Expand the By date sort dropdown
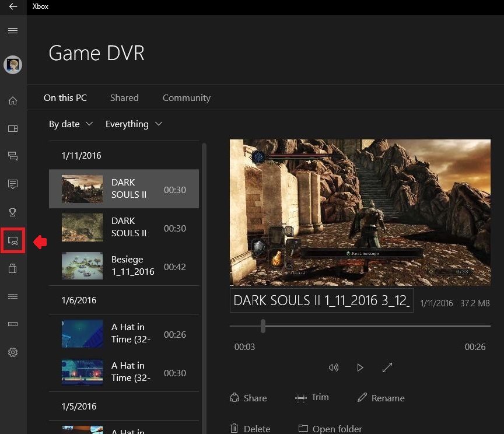 point(71,124)
